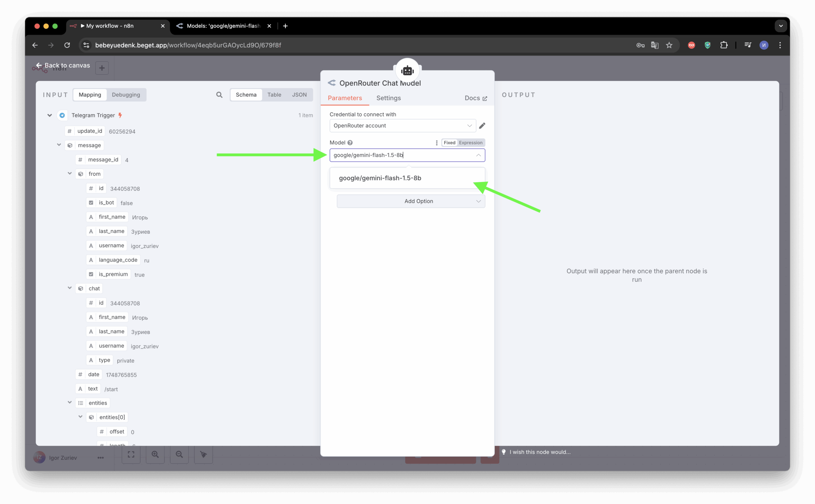This screenshot has width=815, height=504.
Task: Click the Google Translate icon in the address bar
Action: click(655, 45)
